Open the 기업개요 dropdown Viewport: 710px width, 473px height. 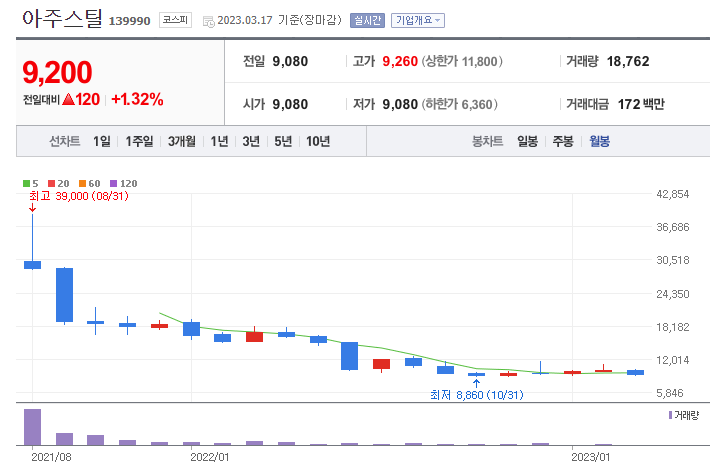[418, 20]
